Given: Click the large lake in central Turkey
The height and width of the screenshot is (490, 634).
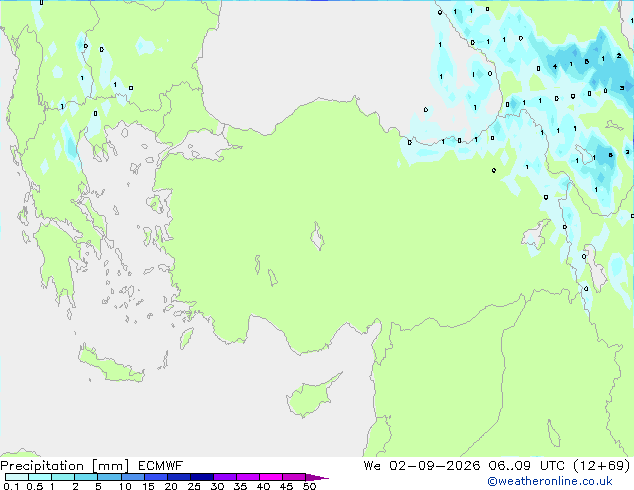Looking at the screenshot, I should point(317,237).
